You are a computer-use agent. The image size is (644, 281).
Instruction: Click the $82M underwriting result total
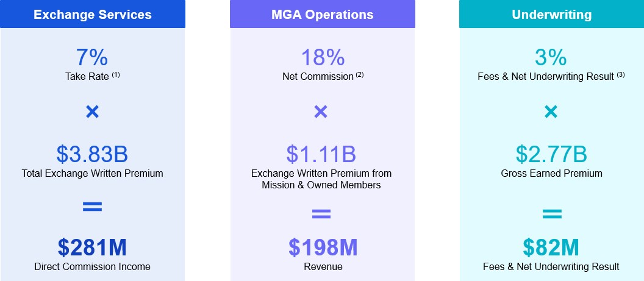[x=551, y=247]
